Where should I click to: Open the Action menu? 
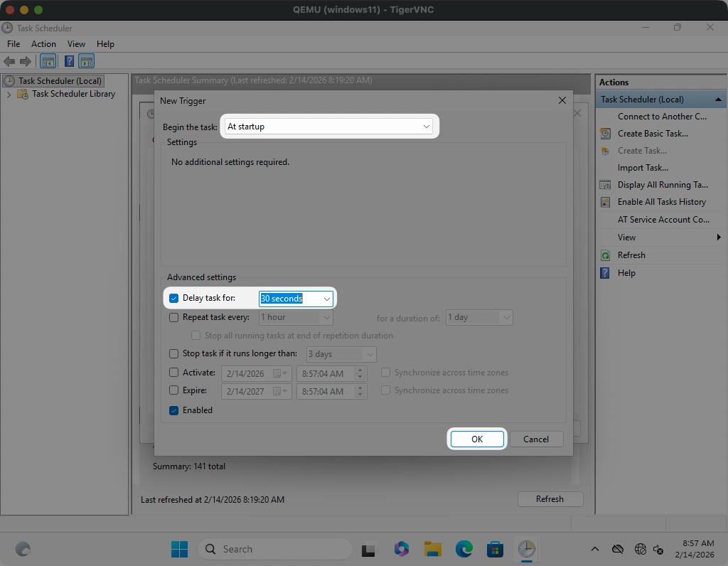[x=43, y=44]
